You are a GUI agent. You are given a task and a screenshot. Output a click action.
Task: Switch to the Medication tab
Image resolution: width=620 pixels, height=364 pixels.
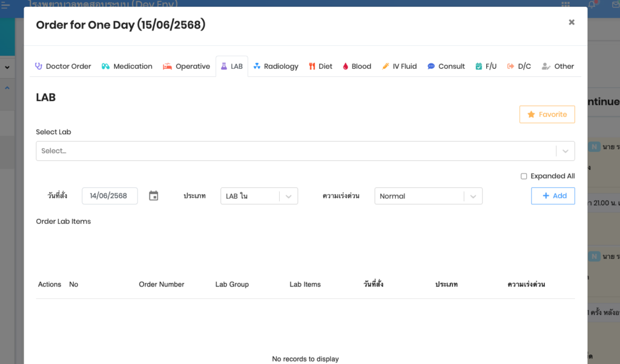pyautogui.click(x=127, y=67)
